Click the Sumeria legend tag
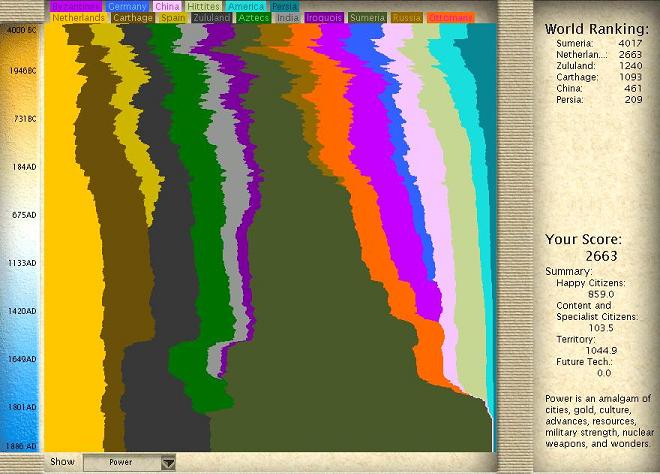 (368, 18)
